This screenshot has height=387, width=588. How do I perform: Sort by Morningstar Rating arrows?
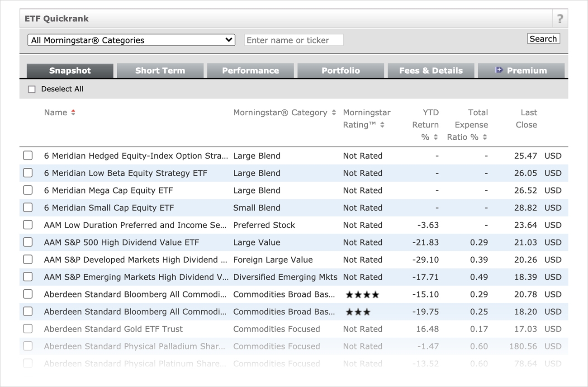382,125
